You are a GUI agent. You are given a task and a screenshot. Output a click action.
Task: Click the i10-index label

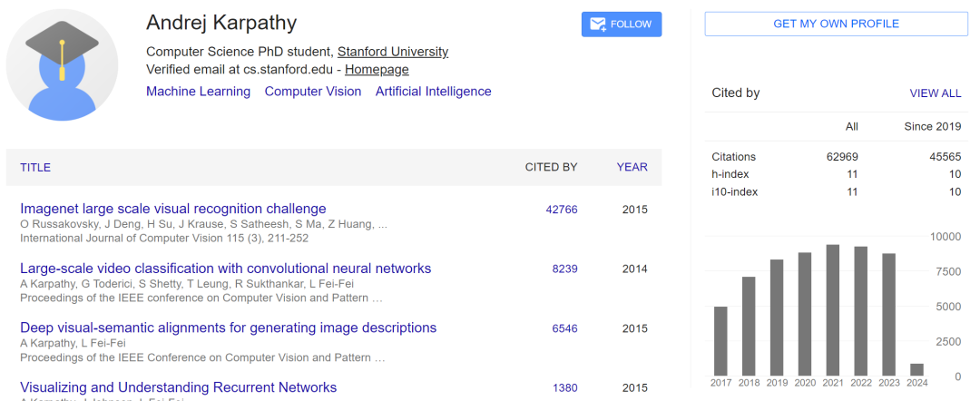tap(734, 191)
